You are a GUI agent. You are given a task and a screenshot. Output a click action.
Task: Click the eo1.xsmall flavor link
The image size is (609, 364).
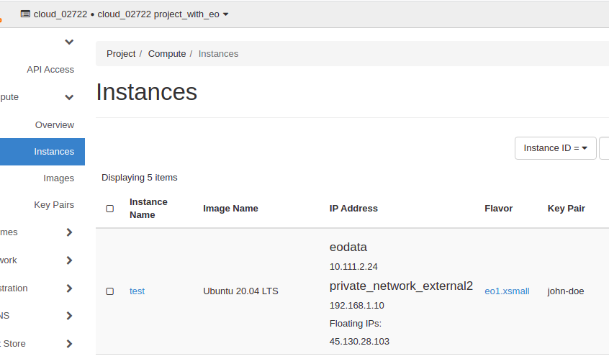click(x=507, y=291)
